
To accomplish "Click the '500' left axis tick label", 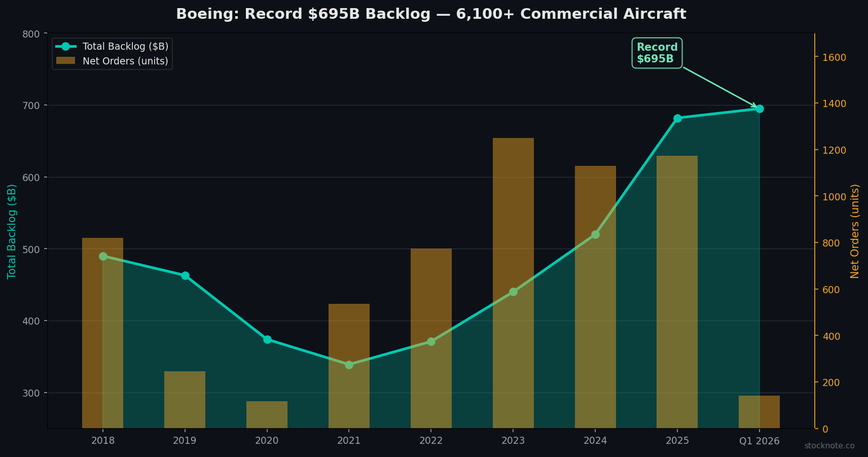I will click(x=31, y=249).
